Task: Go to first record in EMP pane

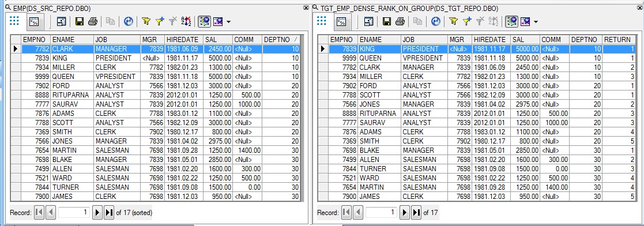Action: coord(39,212)
